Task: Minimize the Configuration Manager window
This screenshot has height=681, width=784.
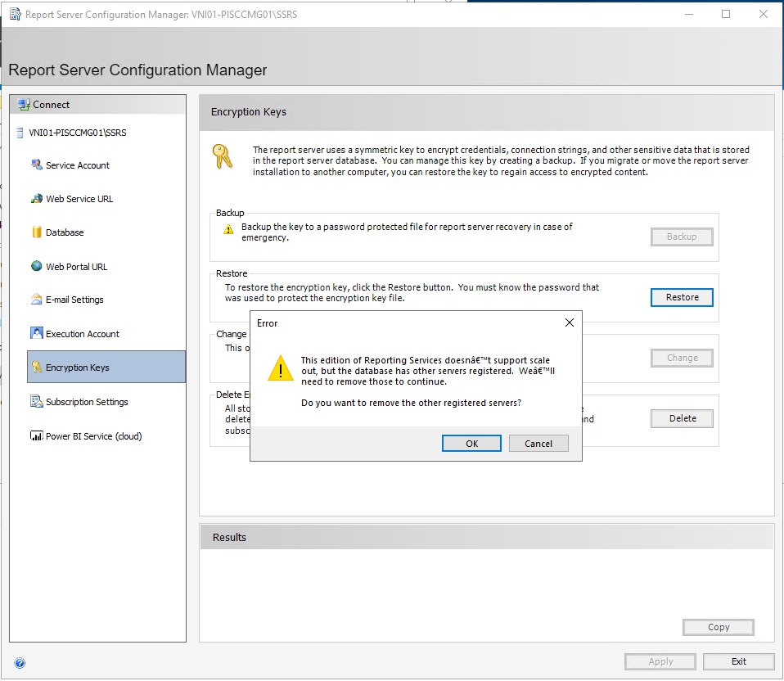Action: [x=689, y=14]
